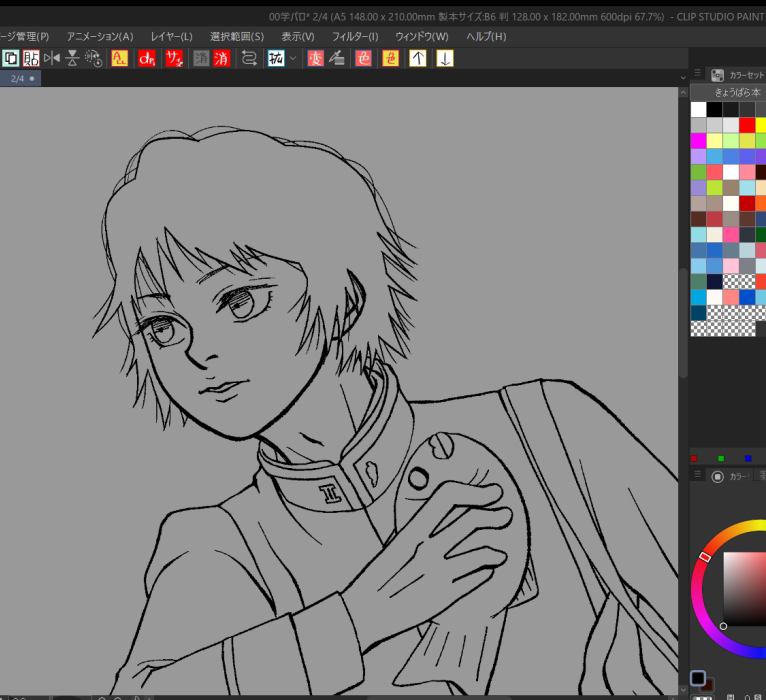This screenshot has width=766, height=700.
Task: Click scroll down arrow of the canvas scrollbar
Action: [x=683, y=690]
